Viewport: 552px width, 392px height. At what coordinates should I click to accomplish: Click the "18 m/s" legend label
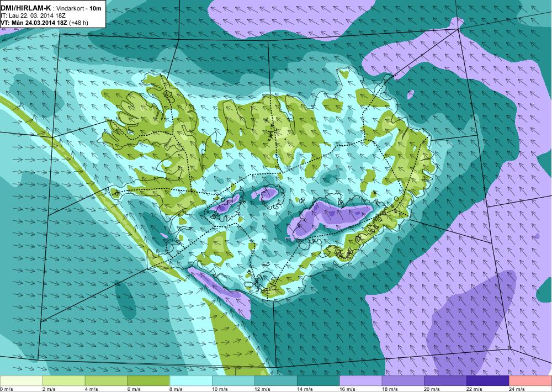point(390,389)
